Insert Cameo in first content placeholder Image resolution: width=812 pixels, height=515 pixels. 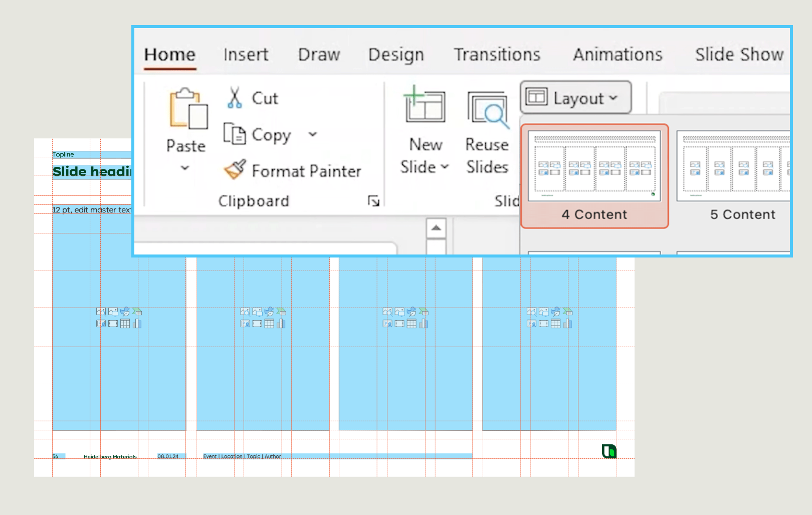pos(101,324)
